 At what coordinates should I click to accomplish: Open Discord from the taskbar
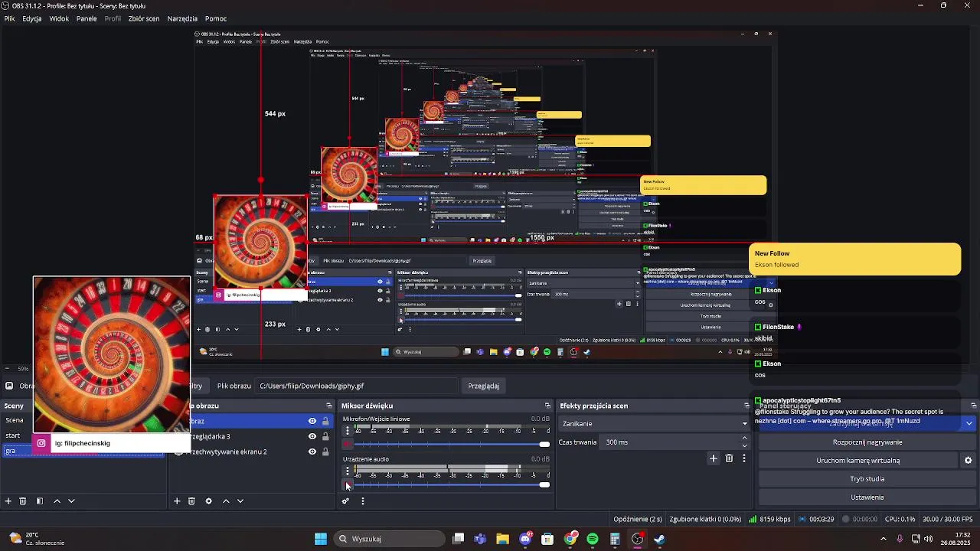coord(525,539)
